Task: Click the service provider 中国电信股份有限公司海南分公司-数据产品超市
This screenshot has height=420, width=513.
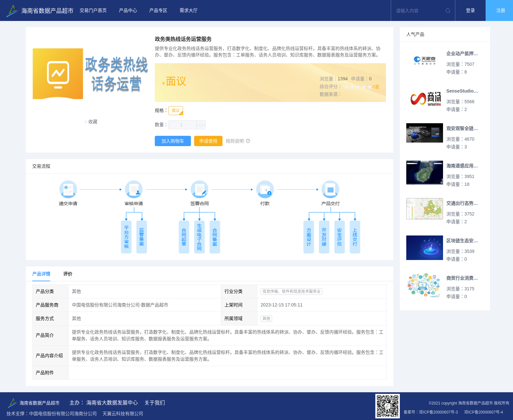Action: click(x=120, y=305)
